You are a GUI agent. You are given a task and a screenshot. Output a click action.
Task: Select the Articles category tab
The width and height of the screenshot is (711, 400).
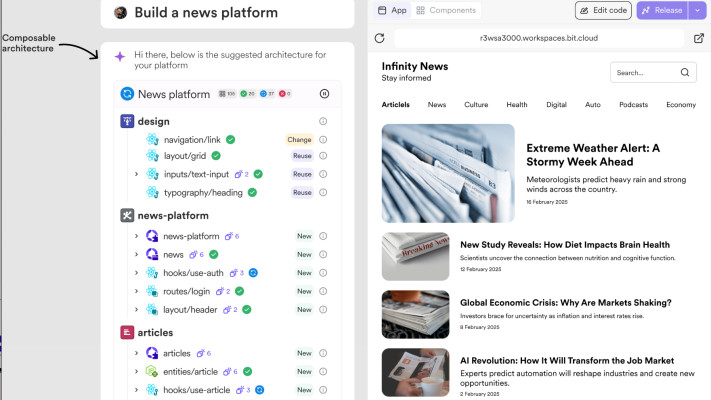[x=395, y=105]
